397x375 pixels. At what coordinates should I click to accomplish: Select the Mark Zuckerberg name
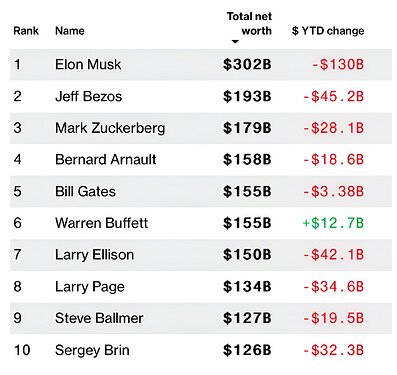110,128
